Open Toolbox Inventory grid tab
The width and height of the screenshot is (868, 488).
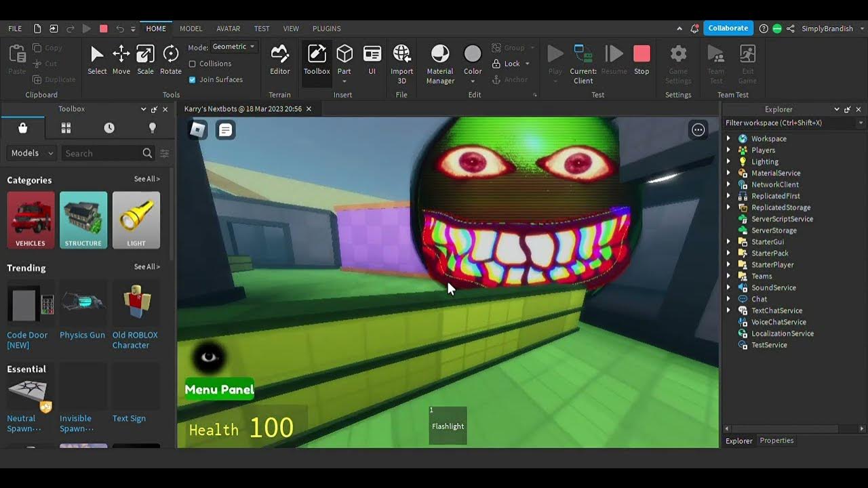click(66, 128)
